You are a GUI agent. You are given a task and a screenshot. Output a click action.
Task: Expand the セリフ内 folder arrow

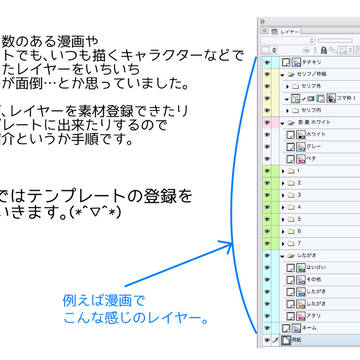point(287,110)
